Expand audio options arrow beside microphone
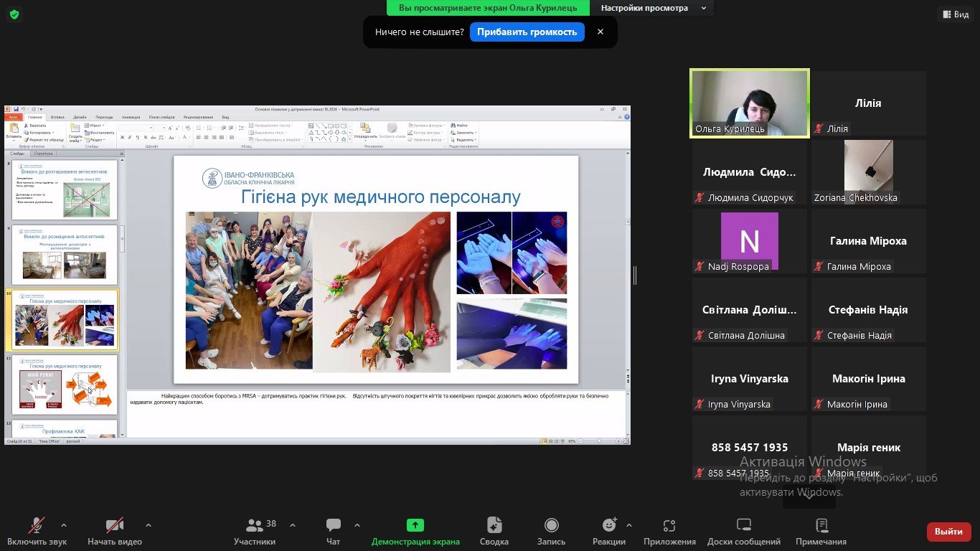 click(x=64, y=524)
